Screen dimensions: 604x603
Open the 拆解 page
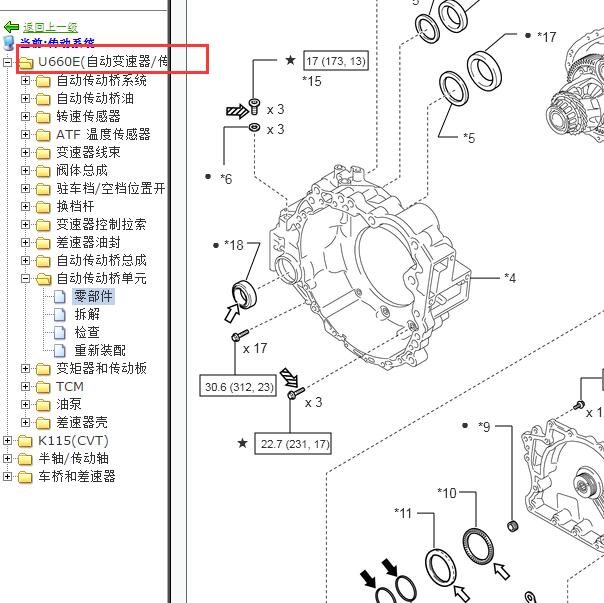click(x=87, y=314)
